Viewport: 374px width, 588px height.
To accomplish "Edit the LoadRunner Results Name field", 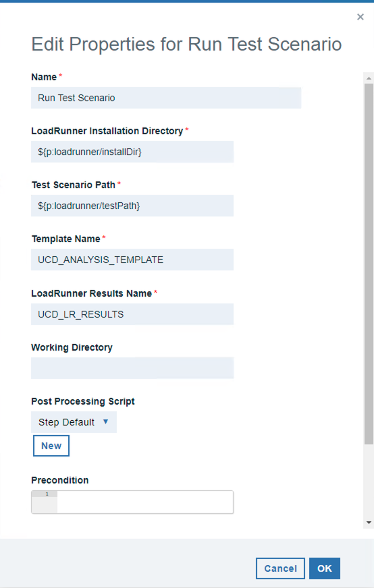I will pyautogui.click(x=132, y=314).
